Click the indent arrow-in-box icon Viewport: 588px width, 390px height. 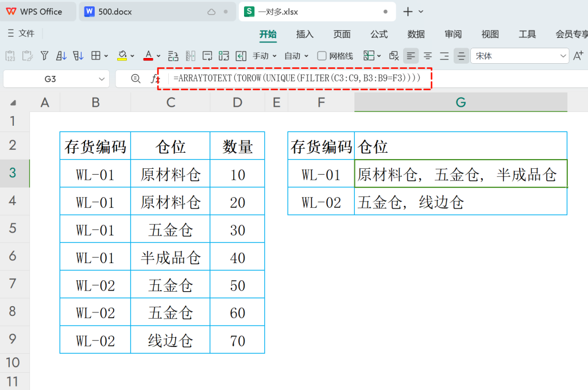coord(241,56)
